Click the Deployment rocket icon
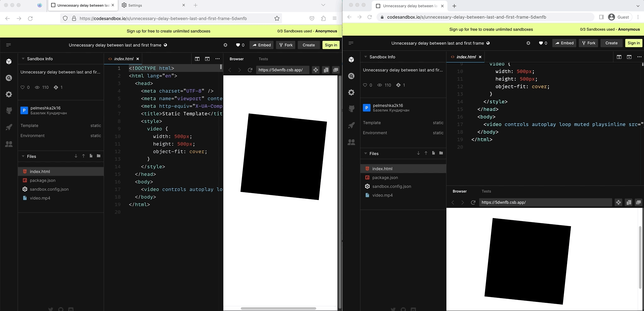 point(9,127)
